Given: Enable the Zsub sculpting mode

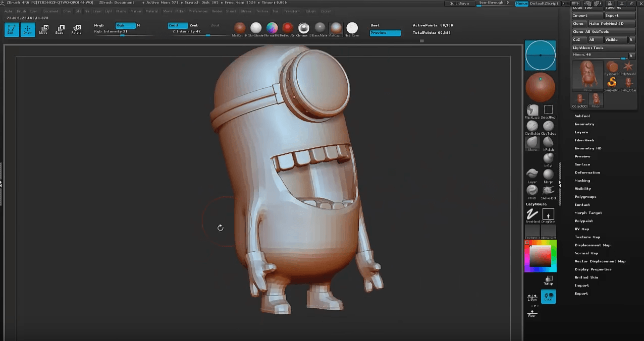Looking at the screenshot, I should (194, 25).
